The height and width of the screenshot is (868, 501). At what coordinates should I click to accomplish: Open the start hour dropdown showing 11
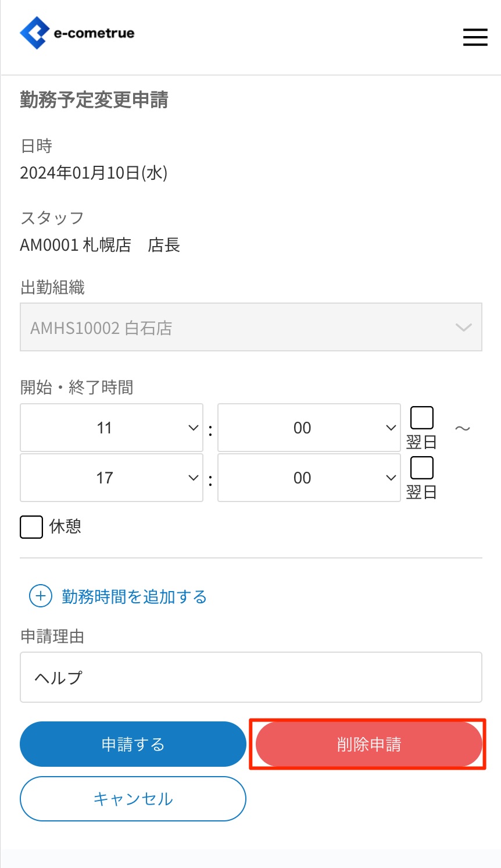click(112, 428)
